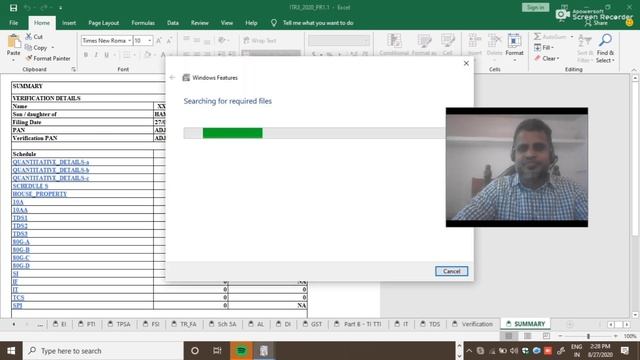This screenshot has width=640, height=360.
Task: Switch to the Formulas tab
Action: (143, 23)
